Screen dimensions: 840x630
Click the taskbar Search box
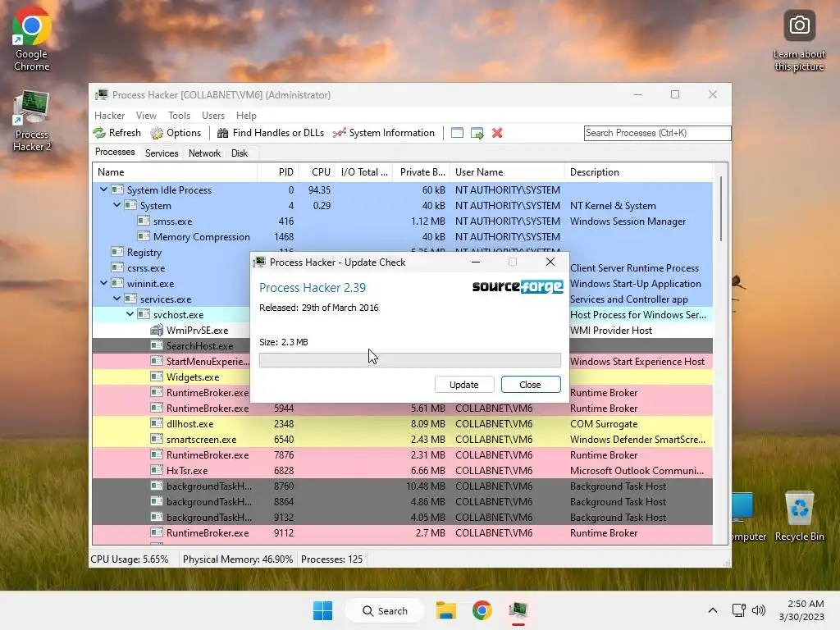point(385,610)
